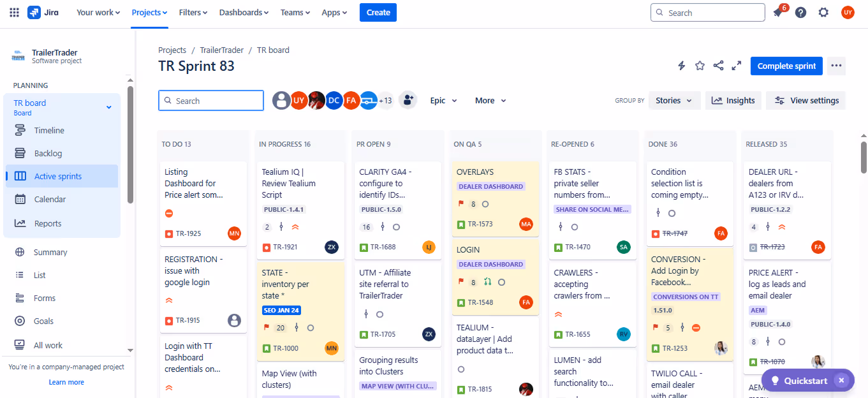
Task: Close the Quickstart pill
Action: (841, 381)
